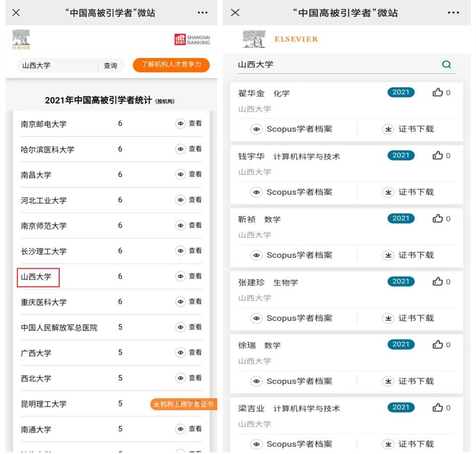Viewport: 476px width, 454px height.
Task: Click the search magnifier icon beside 山西大学
Action: coord(446,64)
